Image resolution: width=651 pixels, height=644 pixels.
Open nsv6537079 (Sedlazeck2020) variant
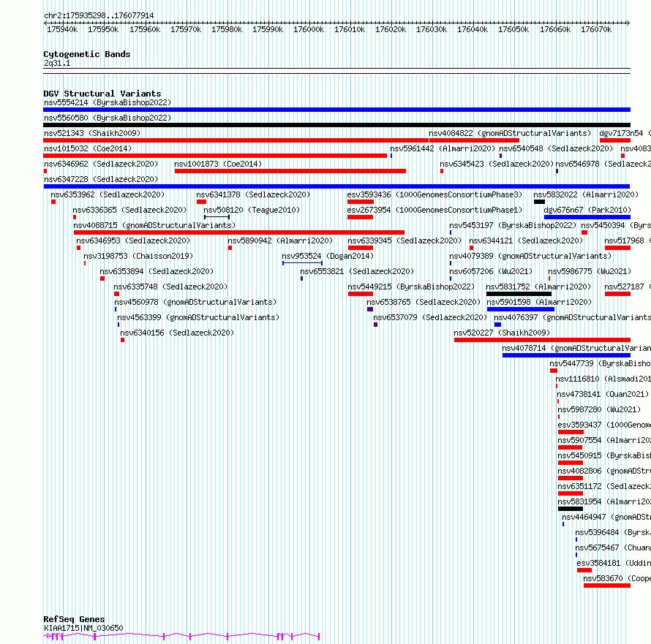coord(430,317)
